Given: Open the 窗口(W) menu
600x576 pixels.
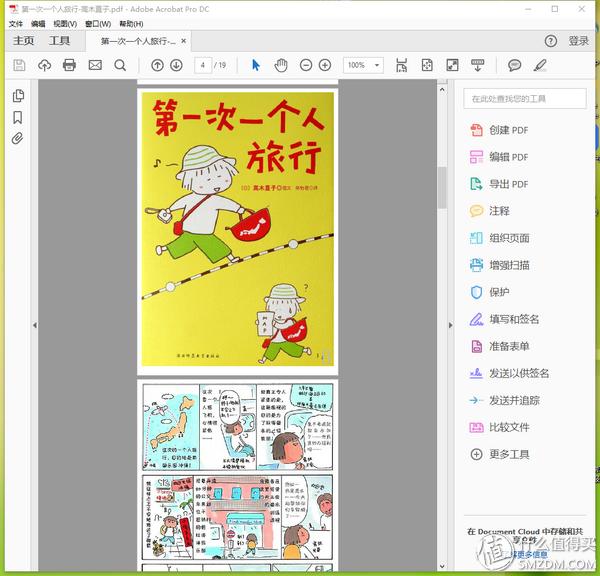Looking at the screenshot, I should coord(98,24).
